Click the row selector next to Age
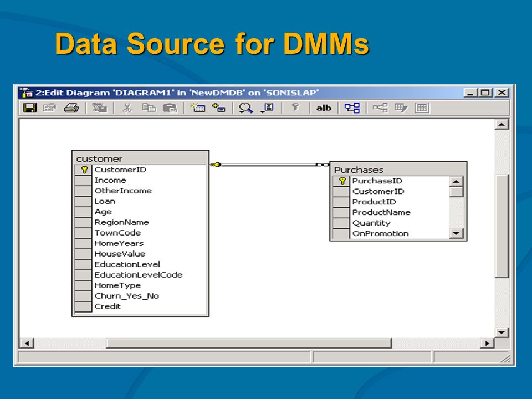Image resolution: width=532 pixels, height=399 pixels. [x=83, y=212]
